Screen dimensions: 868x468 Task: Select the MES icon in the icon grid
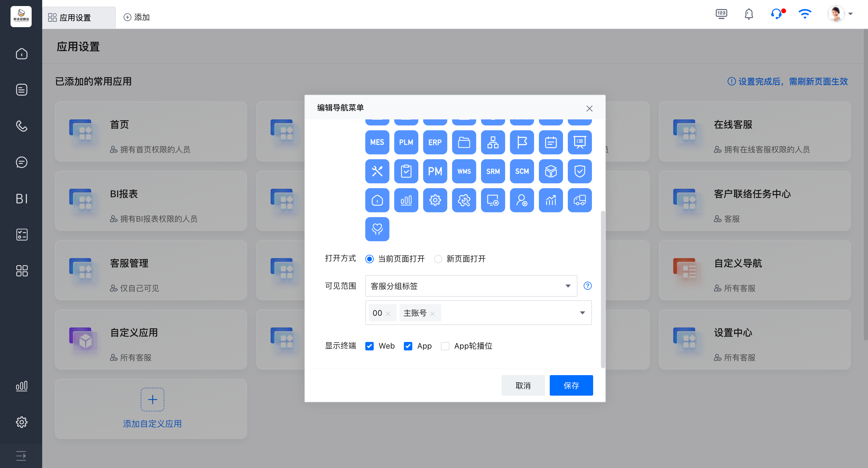(377, 142)
